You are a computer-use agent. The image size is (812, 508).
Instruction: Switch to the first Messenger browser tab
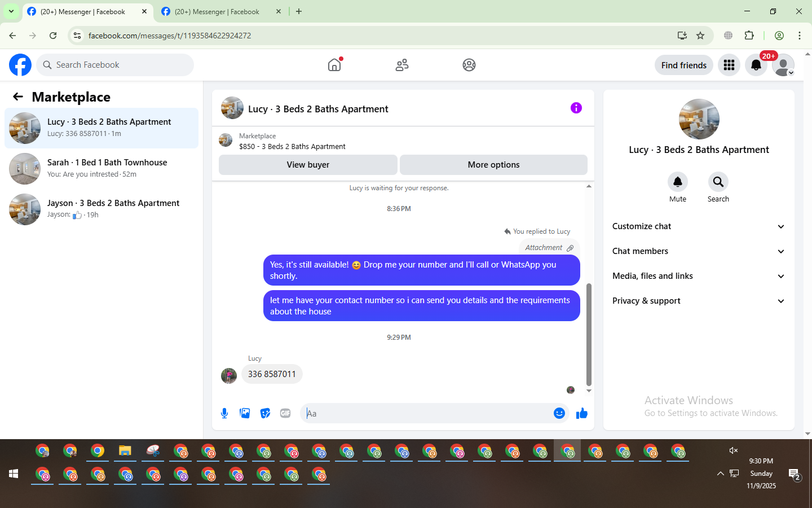(x=87, y=11)
